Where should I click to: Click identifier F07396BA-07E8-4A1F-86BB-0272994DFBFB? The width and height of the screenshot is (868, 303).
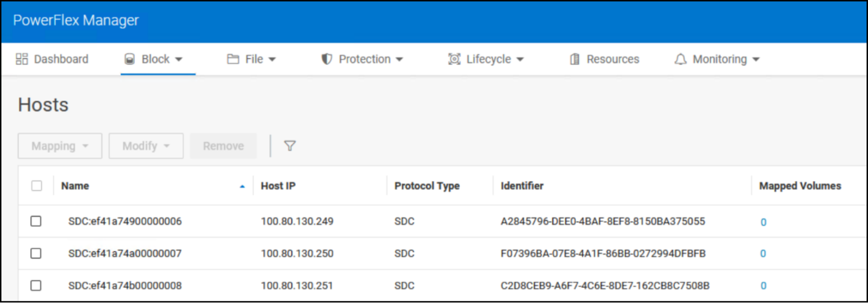click(603, 253)
